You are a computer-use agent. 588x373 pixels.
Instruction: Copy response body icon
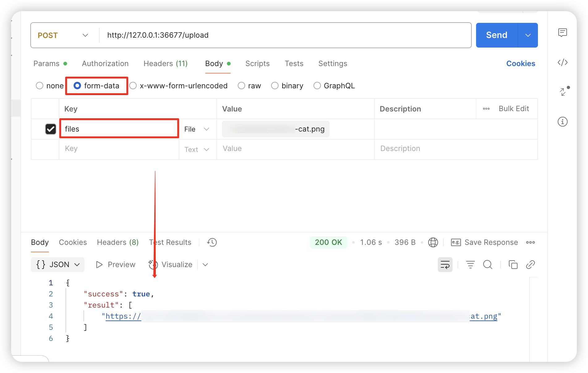(x=513, y=265)
